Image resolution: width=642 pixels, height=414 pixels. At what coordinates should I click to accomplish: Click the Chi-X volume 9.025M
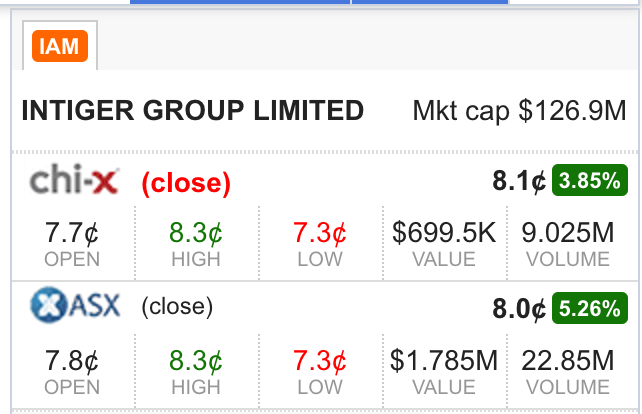568,233
